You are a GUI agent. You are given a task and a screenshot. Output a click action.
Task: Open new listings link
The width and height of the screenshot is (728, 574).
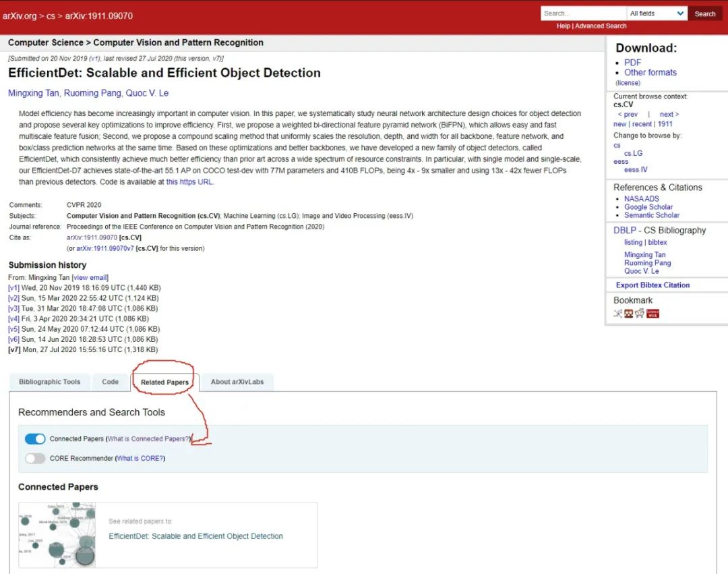click(620, 124)
